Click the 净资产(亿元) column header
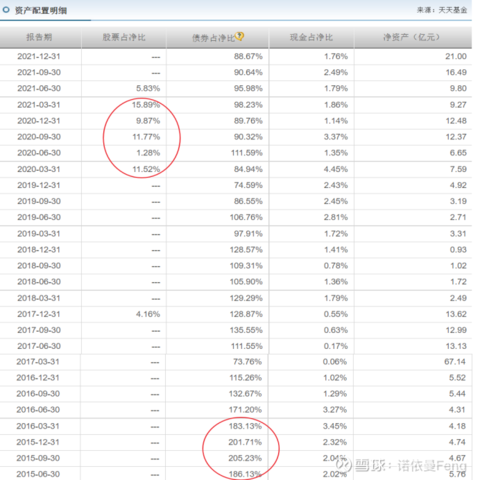Screen dimensions: 480x480 pyautogui.click(x=412, y=37)
